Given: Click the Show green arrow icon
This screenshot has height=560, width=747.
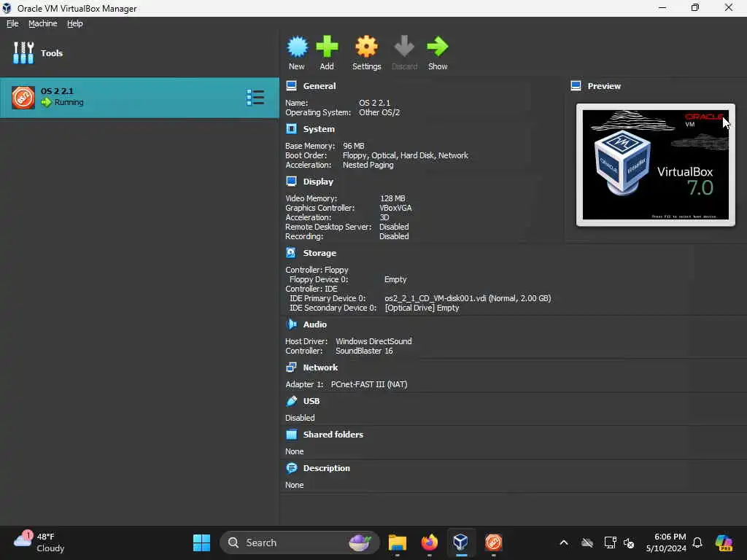Looking at the screenshot, I should pyautogui.click(x=438, y=47).
